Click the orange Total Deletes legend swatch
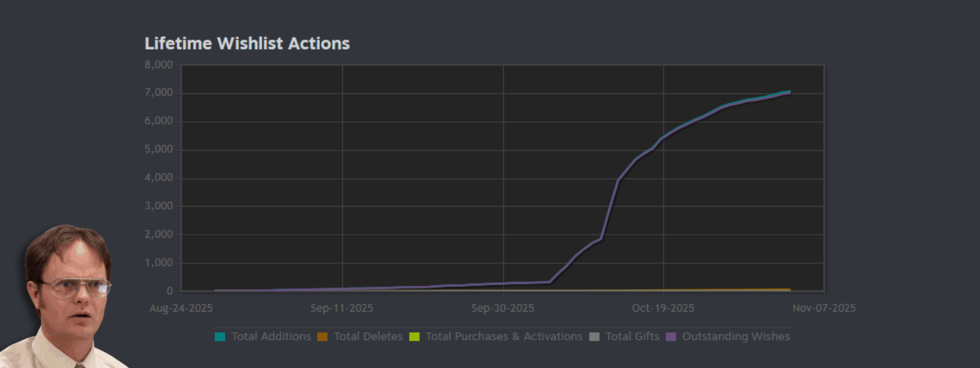The height and width of the screenshot is (368, 980). pyautogui.click(x=322, y=337)
